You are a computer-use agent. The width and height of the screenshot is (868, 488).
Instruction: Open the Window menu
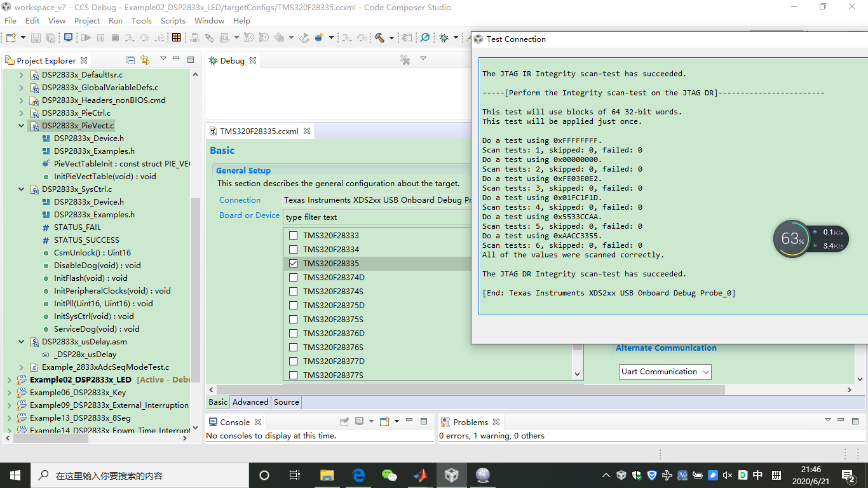point(209,20)
